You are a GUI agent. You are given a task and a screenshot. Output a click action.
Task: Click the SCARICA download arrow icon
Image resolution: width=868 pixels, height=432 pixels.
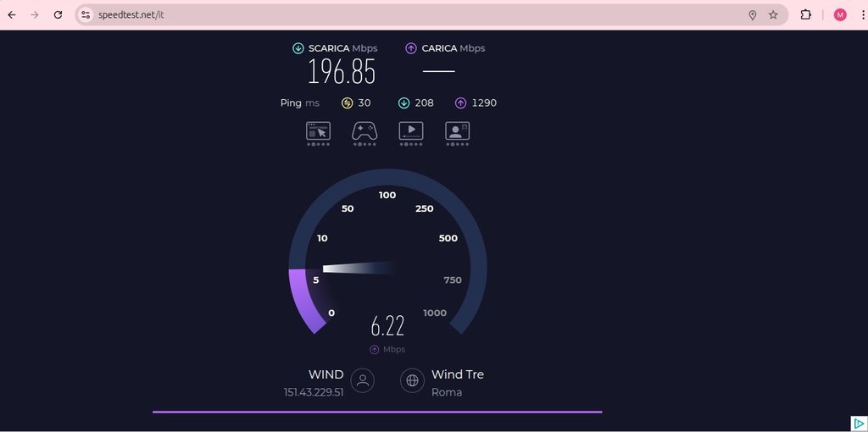point(298,48)
